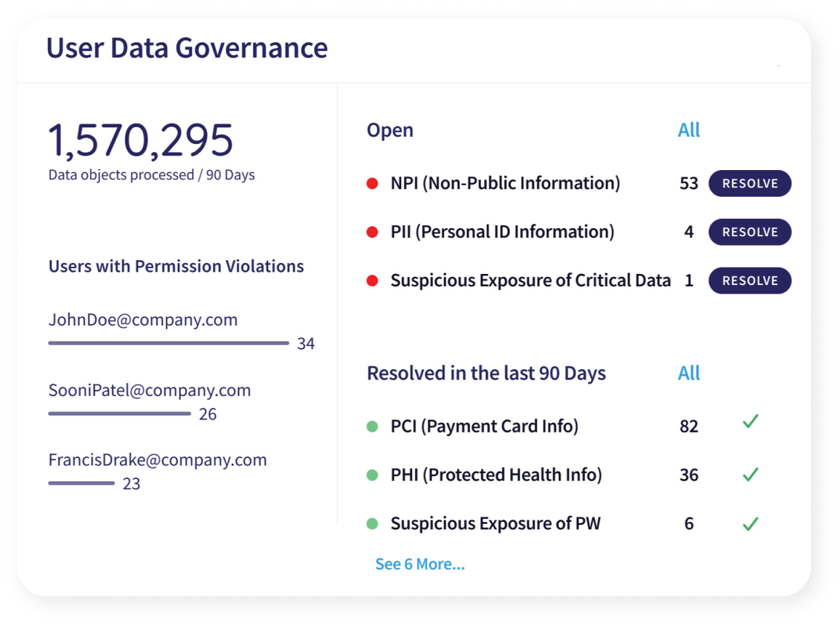Open SooniPatel@company.com violations
Image resolution: width=840 pixels, height=625 pixels.
pos(150,390)
